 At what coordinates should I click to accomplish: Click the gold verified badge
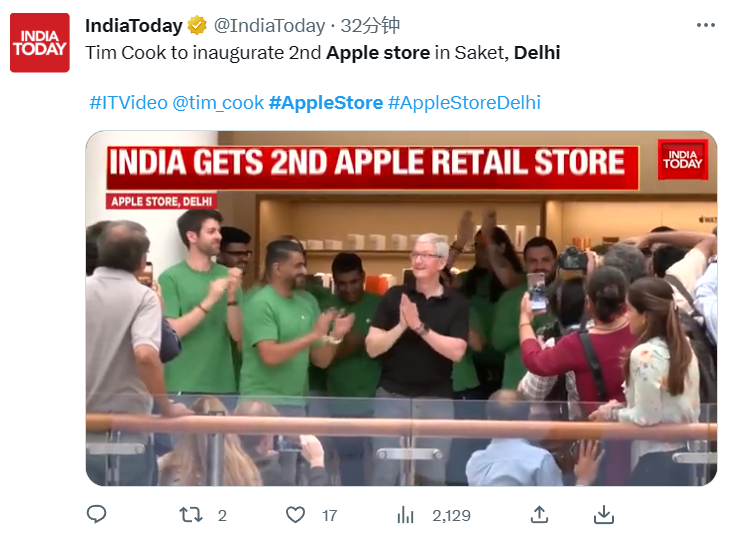pyautogui.click(x=197, y=25)
